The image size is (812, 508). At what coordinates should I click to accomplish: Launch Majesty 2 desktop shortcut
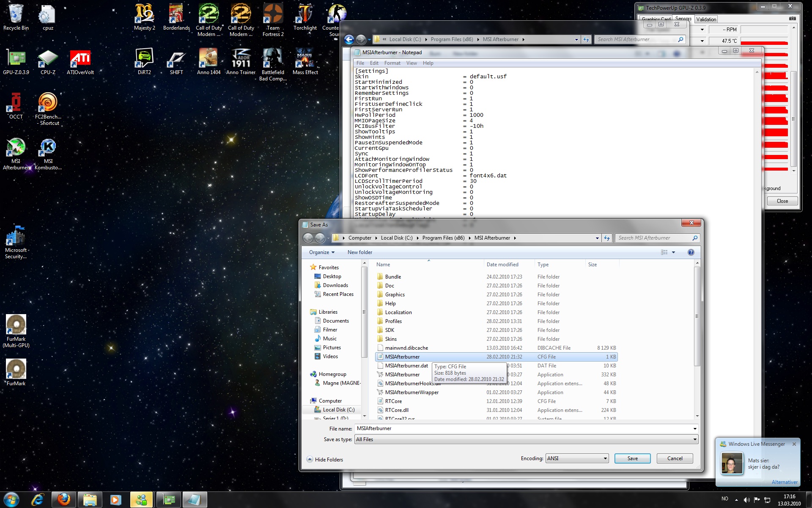click(x=145, y=17)
